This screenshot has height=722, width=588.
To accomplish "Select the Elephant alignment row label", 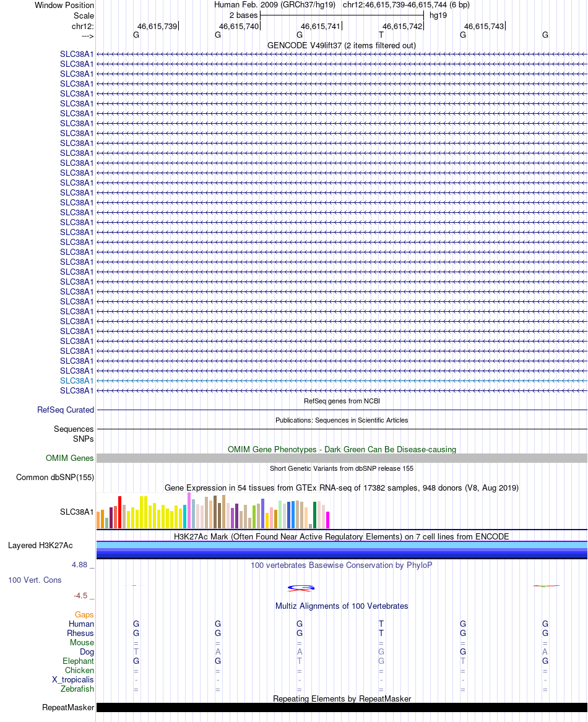I will [79, 661].
